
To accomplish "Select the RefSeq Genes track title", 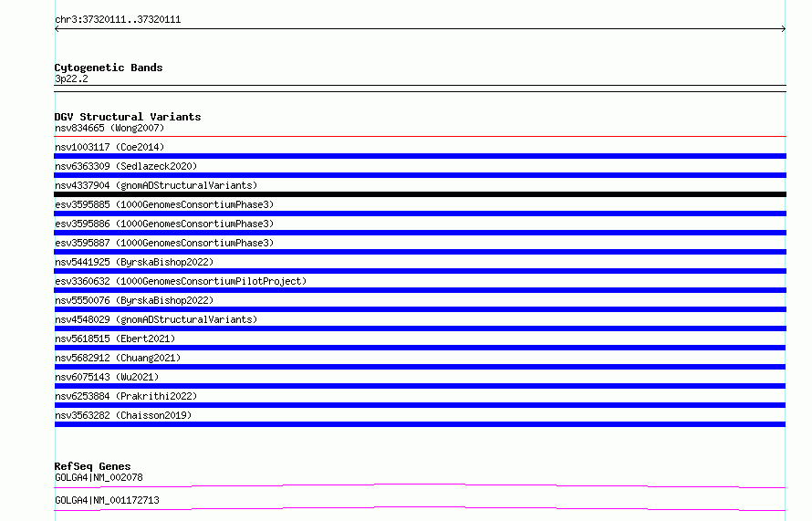I will click(x=92, y=466).
